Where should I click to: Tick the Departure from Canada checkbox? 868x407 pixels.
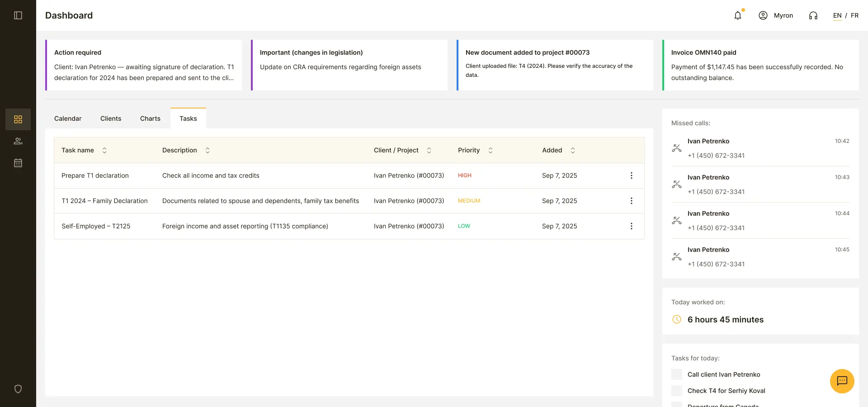[x=677, y=404]
